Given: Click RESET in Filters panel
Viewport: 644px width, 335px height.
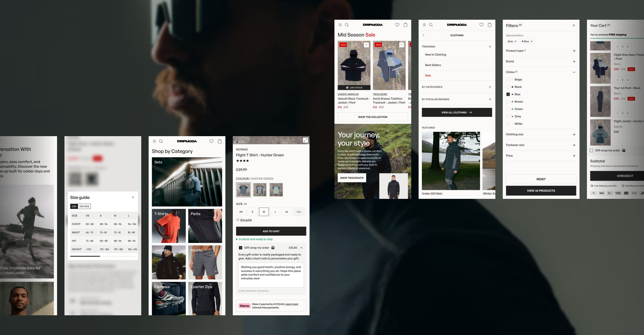Looking at the screenshot, I should 541,179.
